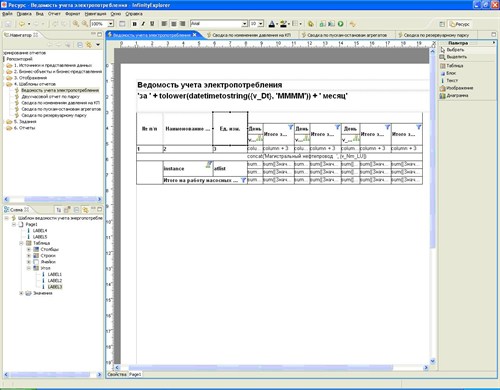Click the Ресурс perspective button
Screen dimensions: 500x390
pos(460,24)
